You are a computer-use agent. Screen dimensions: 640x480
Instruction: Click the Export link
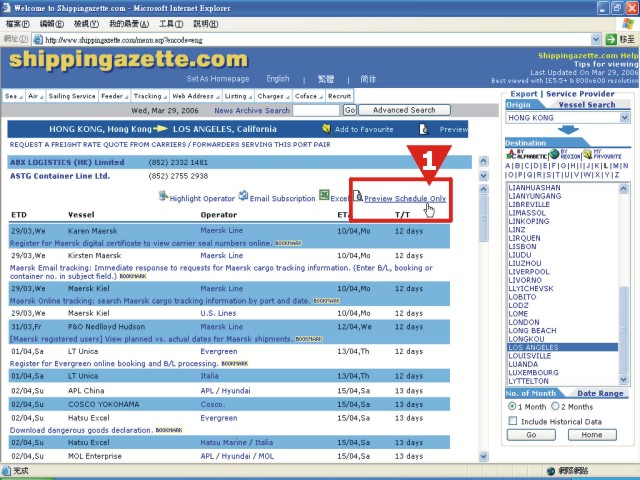coord(524,94)
